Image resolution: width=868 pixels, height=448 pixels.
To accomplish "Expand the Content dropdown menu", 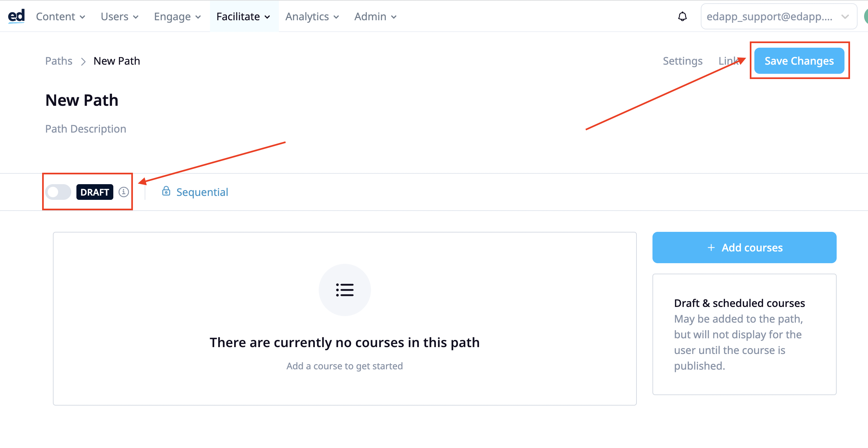I will (61, 16).
